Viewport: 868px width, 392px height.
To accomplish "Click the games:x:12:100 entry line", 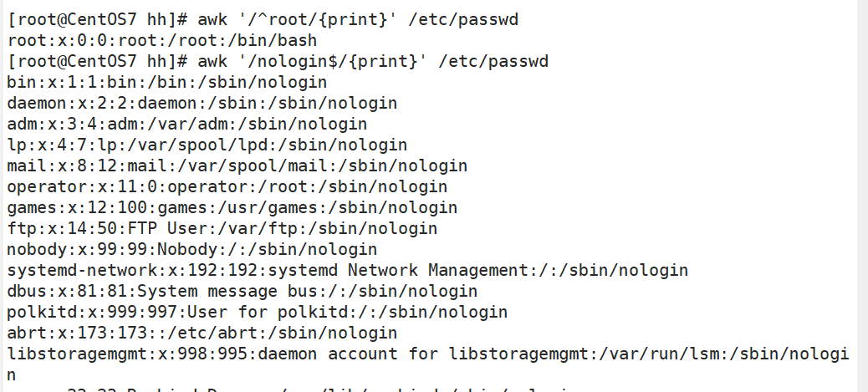I will pos(232,208).
